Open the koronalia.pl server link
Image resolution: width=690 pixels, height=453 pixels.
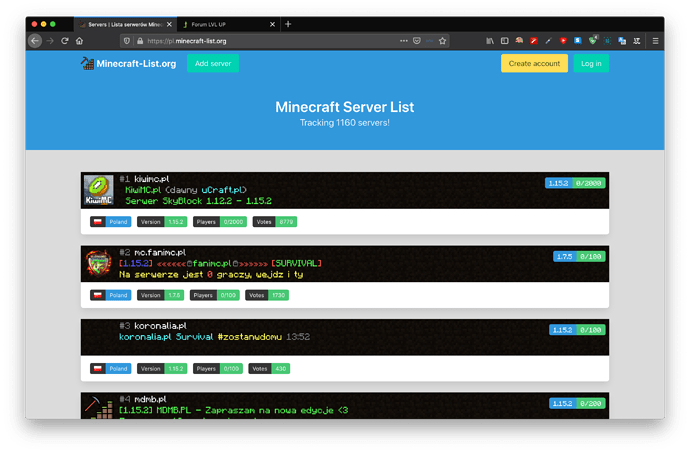coord(160,326)
